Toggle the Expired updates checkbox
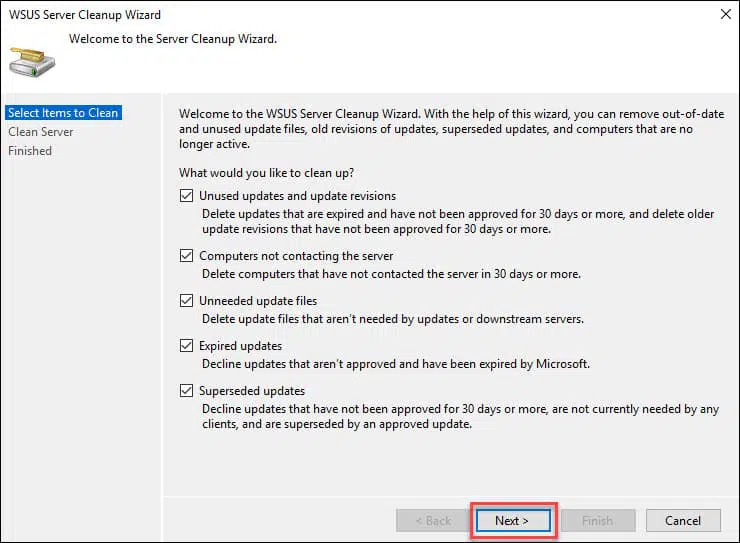The height and width of the screenshot is (543, 740). [186, 346]
